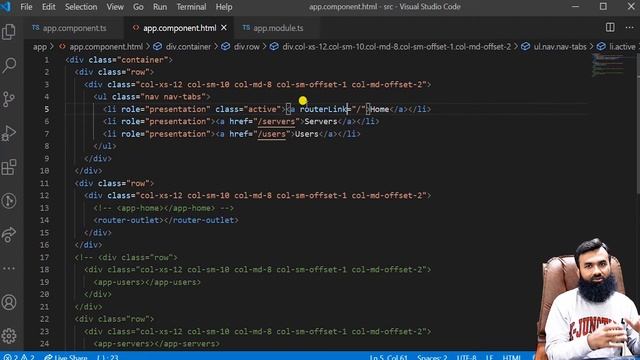Click the "/users" href value
The height and width of the screenshot is (360, 640).
[271, 134]
